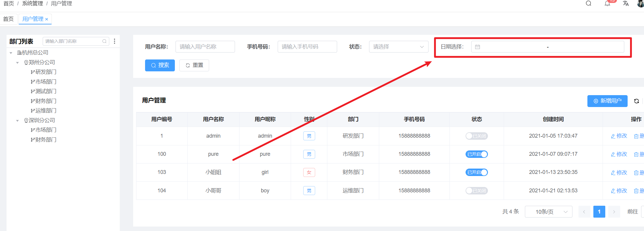Screen dimensions: 644x231
Task: Go to 系统管理 breadcrumb
Action: (32, 3)
